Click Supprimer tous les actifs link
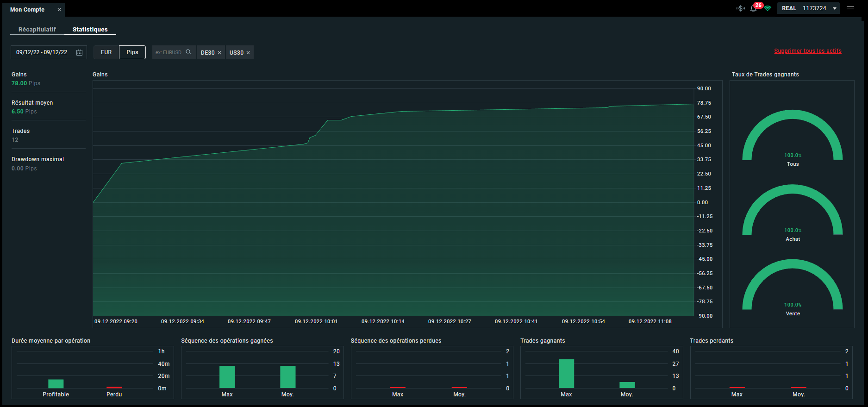 coord(808,51)
